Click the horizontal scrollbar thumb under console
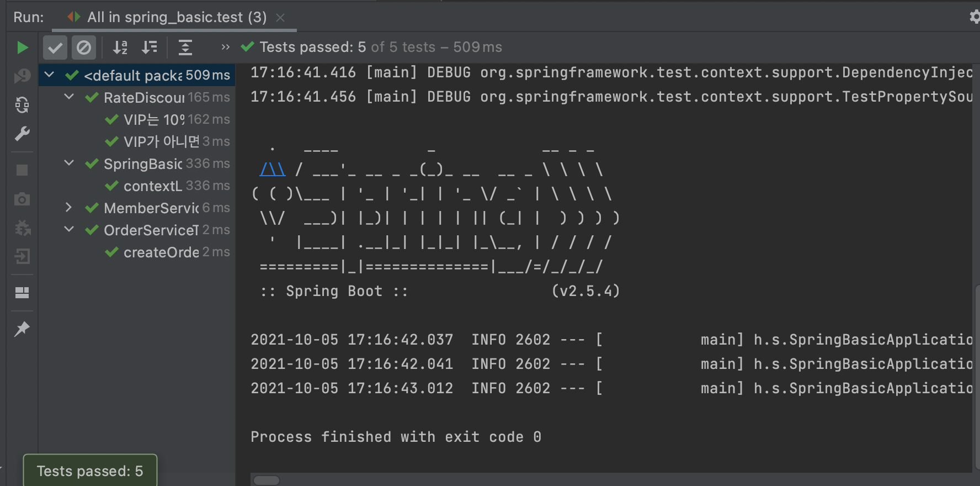Image resolution: width=980 pixels, height=486 pixels. pyautogui.click(x=267, y=480)
